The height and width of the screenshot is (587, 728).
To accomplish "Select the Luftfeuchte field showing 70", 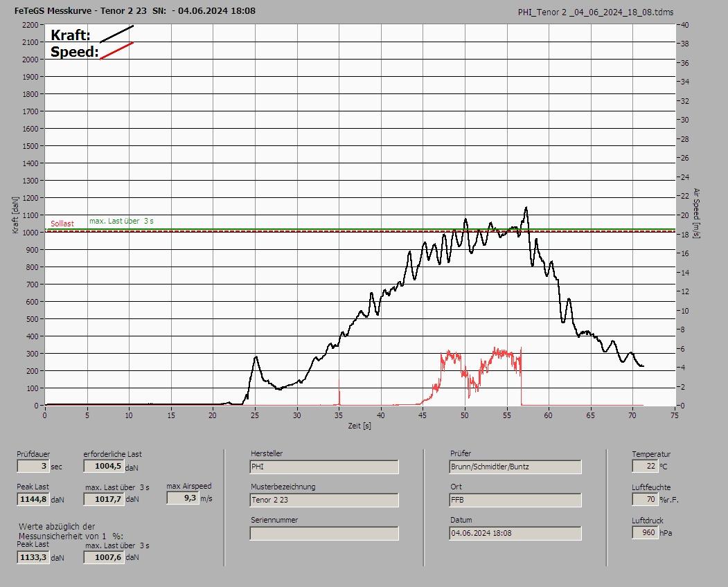I will pyautogui.click(x=645, y=499).
